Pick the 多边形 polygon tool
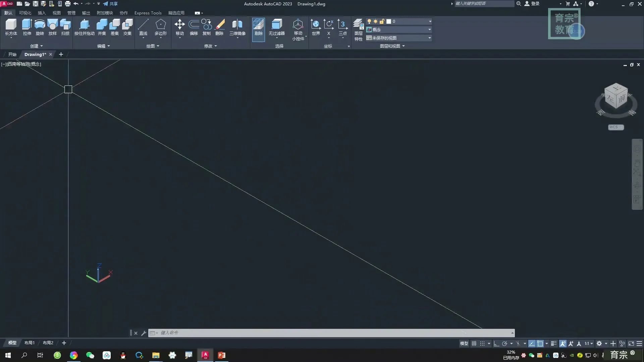 pos(160,27)
